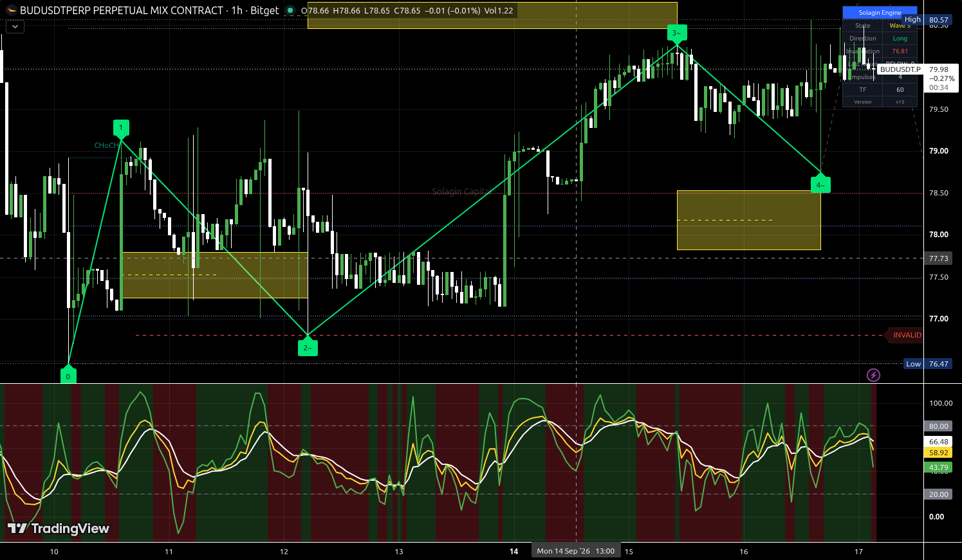Click the yellow 58.92 oscillator value label
This screenshot has width=962, height=560.
coord(939,453)
